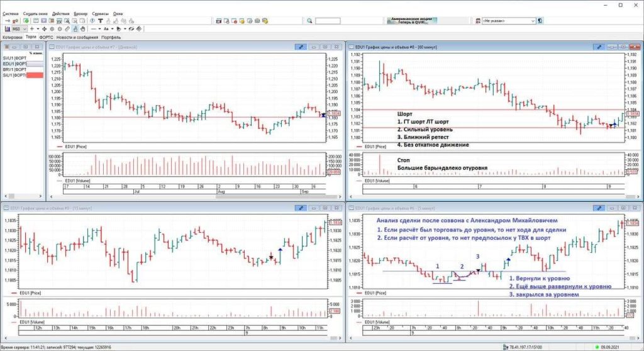Screen dimensions: 644x351
Task: Toggle the eye visibility icon in chart toolbar
Action: 131,29
